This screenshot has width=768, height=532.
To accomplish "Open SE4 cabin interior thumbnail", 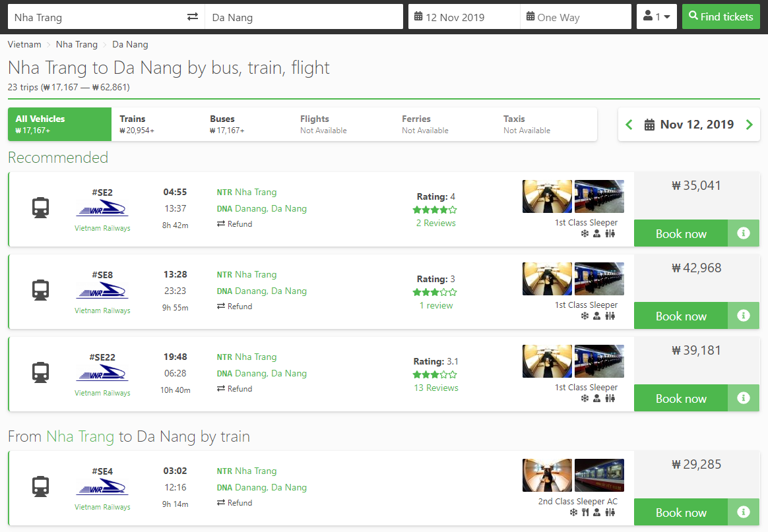I will (x=547, y=475).
